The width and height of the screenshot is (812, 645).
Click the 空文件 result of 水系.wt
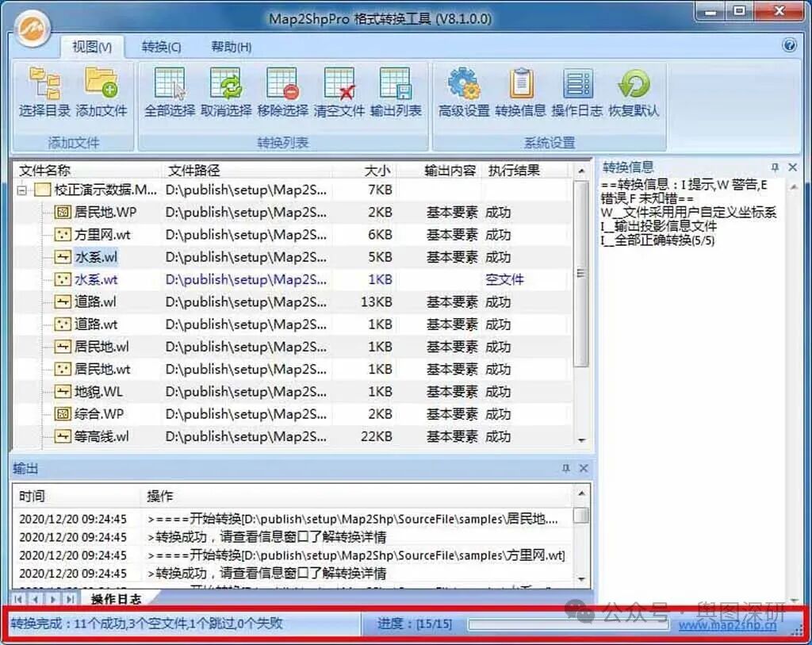504,280
